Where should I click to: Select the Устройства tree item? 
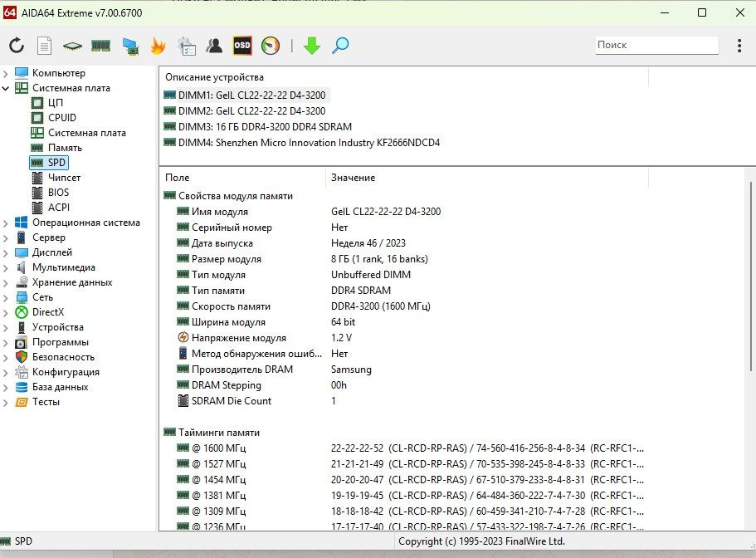click(57, 327)
